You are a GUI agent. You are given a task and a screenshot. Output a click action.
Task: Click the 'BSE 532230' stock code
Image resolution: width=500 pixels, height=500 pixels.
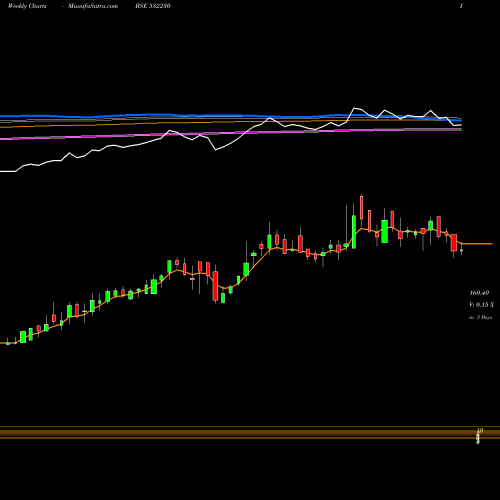[153, 6]
